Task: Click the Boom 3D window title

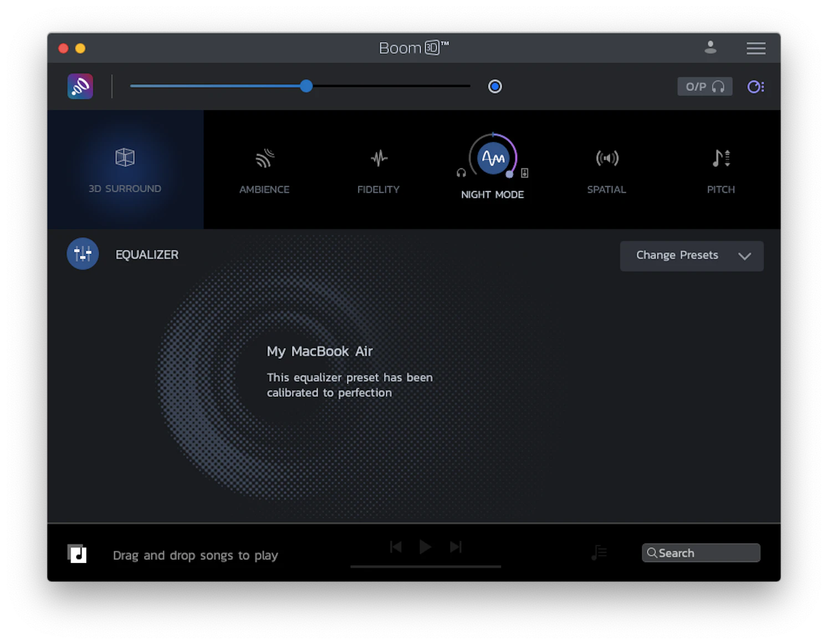Action: [x=414, y=48]
